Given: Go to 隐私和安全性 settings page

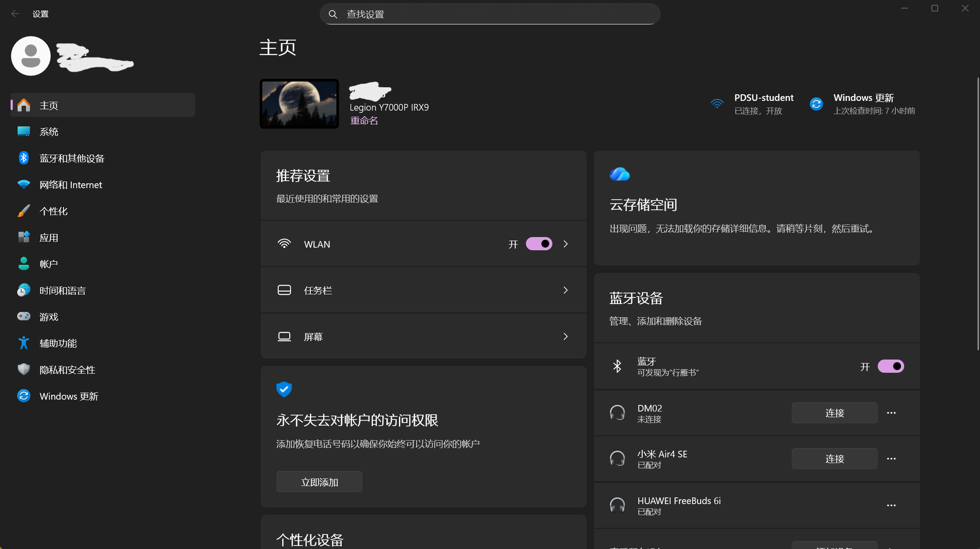Looking at the screenshot, I should [x=67, y=370].
